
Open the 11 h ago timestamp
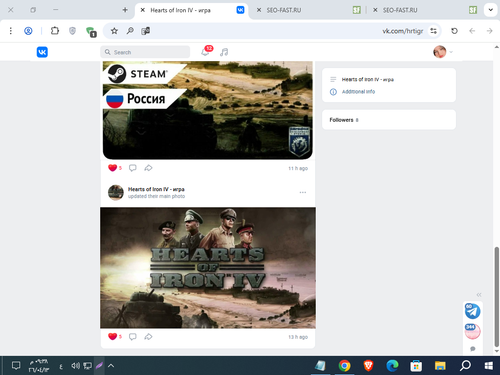click(x=298, y=168)
